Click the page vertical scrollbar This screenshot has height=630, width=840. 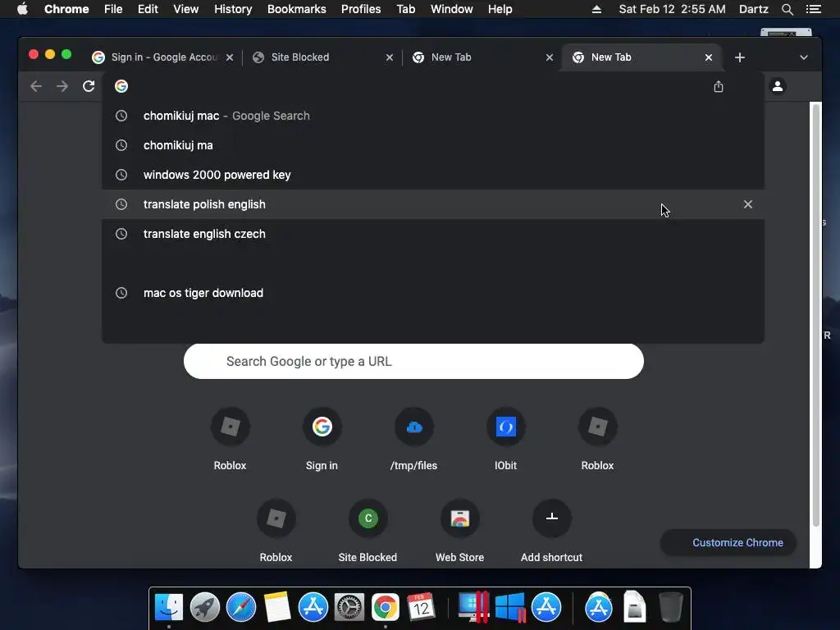tap(816, 315)
